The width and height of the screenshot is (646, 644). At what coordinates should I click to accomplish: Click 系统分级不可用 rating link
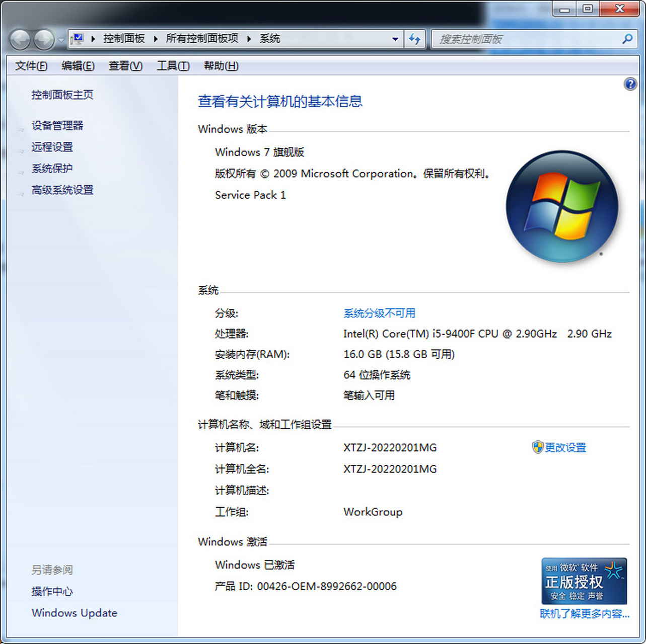click(x=380, y=313)
